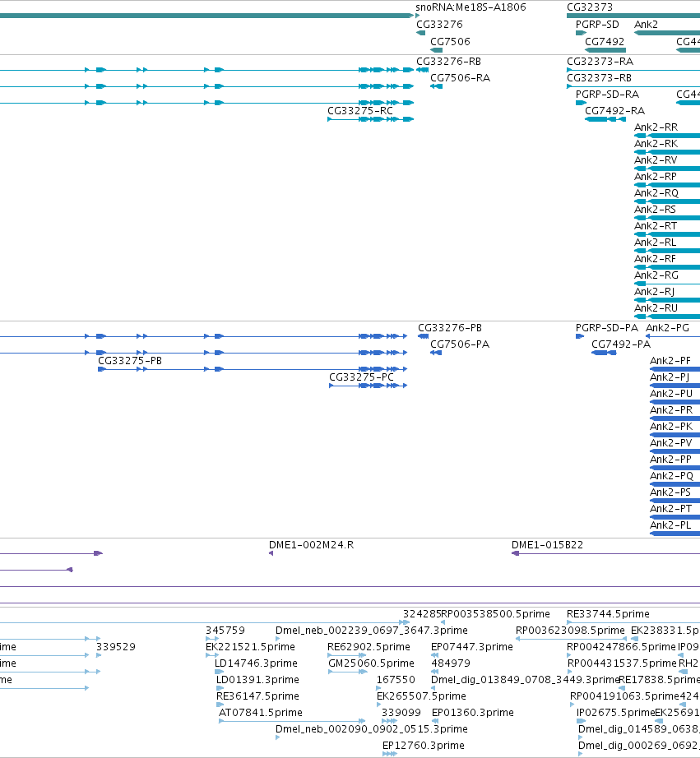Select the Ank2-PS protein
This screenshot has width=700, height=758.
(675, 501)
